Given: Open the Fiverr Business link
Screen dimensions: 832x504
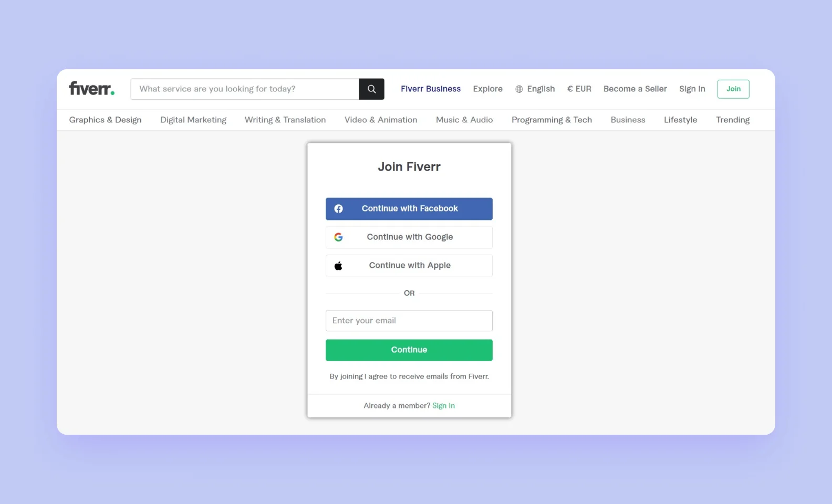Looking at the screenshot, I should [x=431, y=89].
